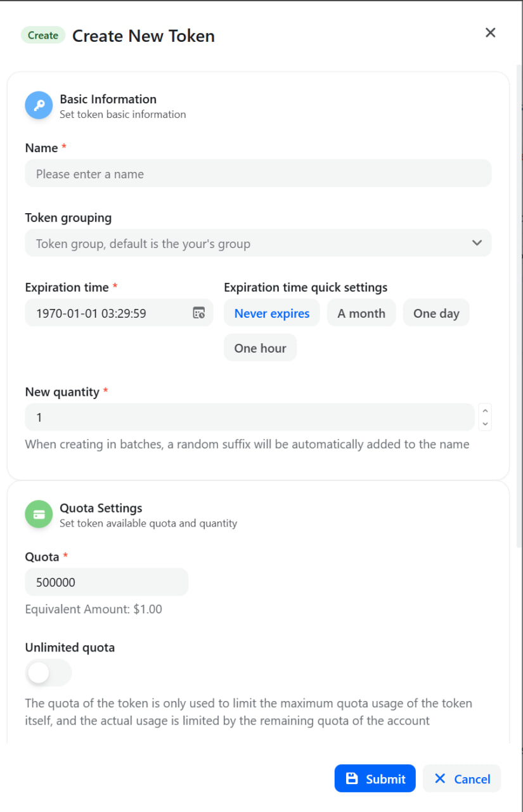Open the calendar picker icon in Expiration time
523x812 pixels.
[x=199, y=313]
